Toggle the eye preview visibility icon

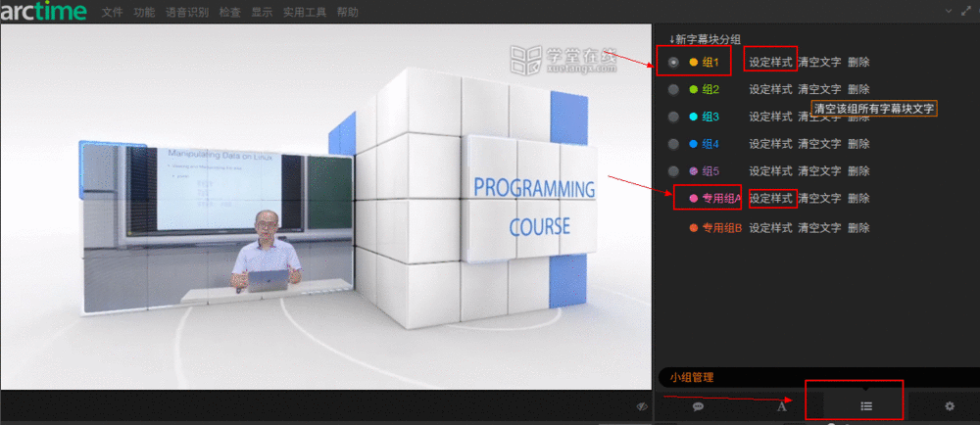point(642,405)
